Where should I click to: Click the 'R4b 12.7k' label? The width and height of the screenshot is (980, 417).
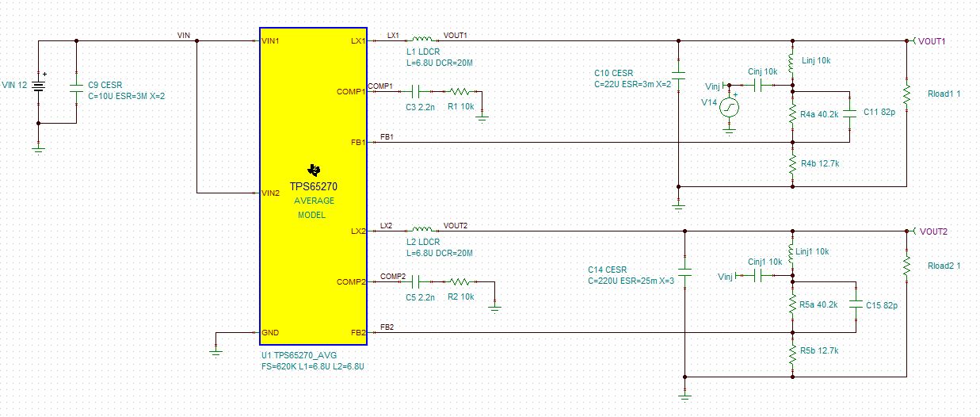click(x=818, y=164)
